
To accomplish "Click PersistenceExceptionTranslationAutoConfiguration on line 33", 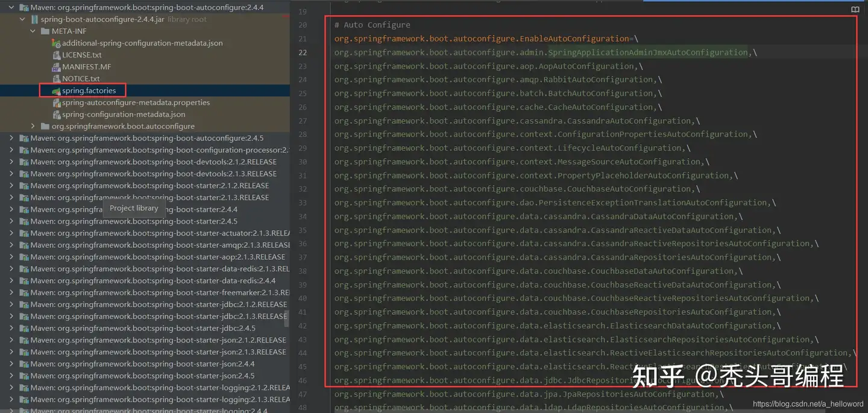I will 653,203.
